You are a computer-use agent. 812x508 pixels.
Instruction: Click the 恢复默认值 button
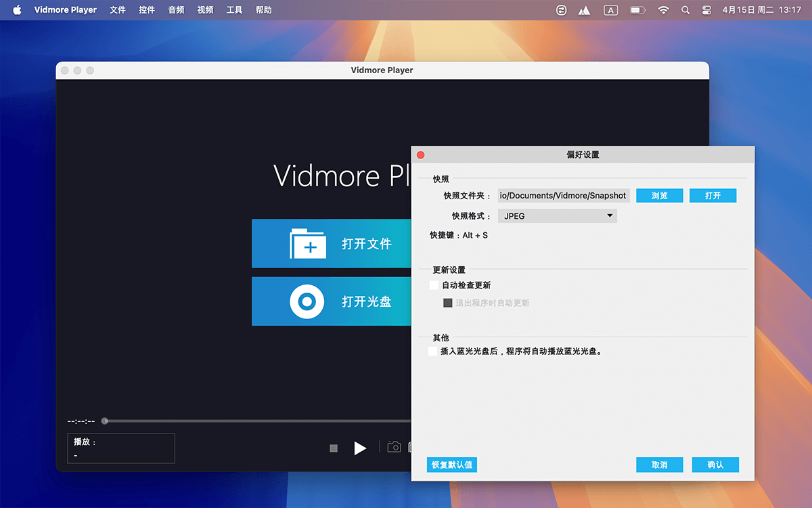pyautogui.click(x=452, y=465)
